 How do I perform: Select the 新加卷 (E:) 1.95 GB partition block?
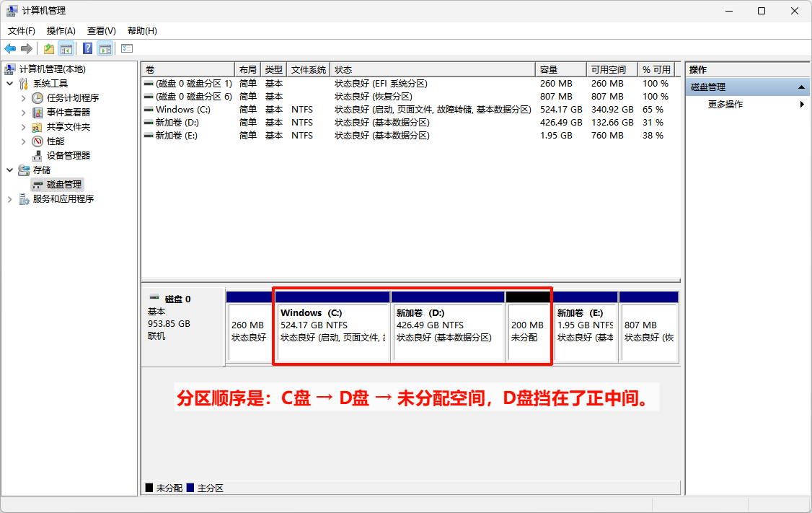[586, 326]
